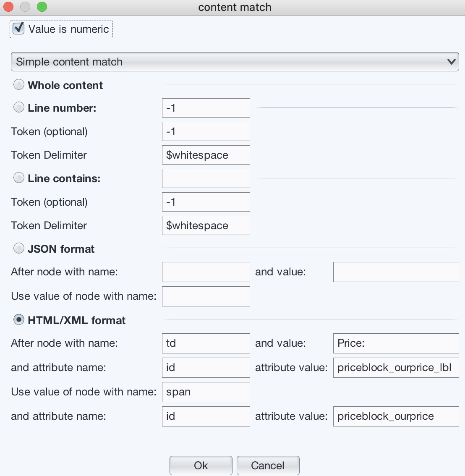
Task: Focus the JSON and value field
Action: tap(396, 272)
